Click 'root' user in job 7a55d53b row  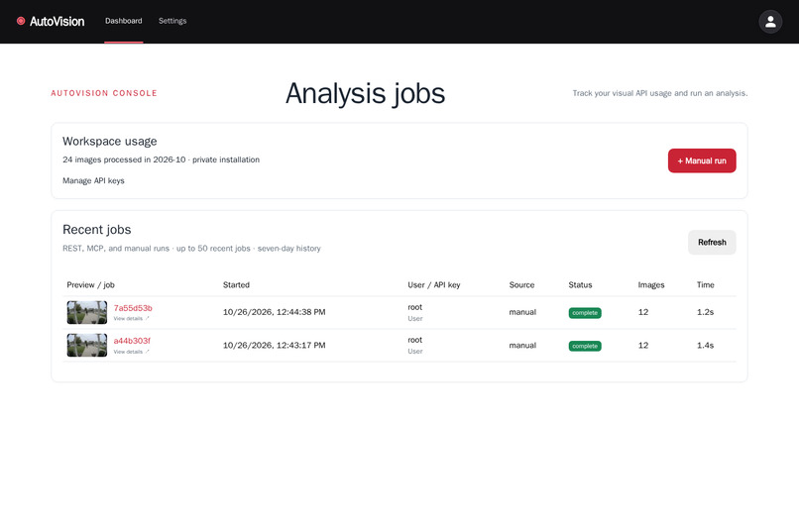coord(414,307)
